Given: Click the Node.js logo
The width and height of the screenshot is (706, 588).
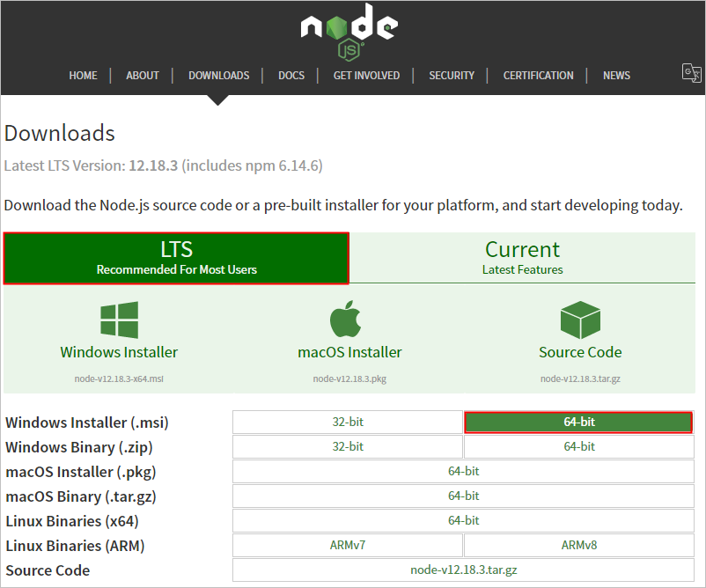Looking at the screenshot, I should tap(349, 32).
